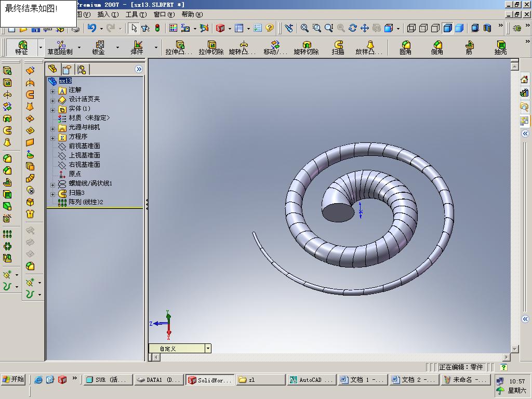Click the help question mark toolbar icon

tap(270, 28)
